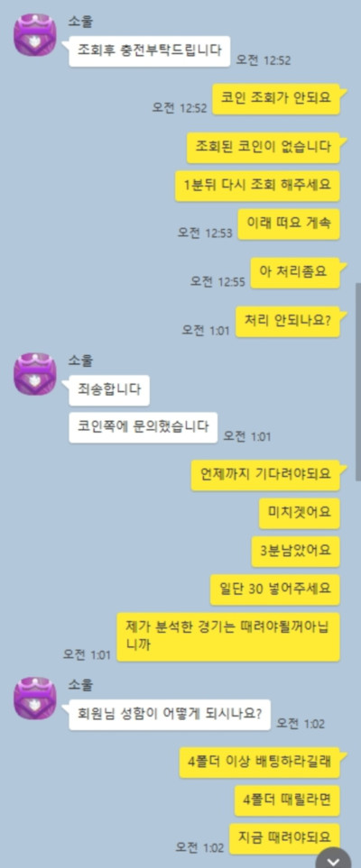This screenshot has width=361, height=868.
Task: Click 소울 avatar beside 회원님 성함 message
Action: (34, 698)
